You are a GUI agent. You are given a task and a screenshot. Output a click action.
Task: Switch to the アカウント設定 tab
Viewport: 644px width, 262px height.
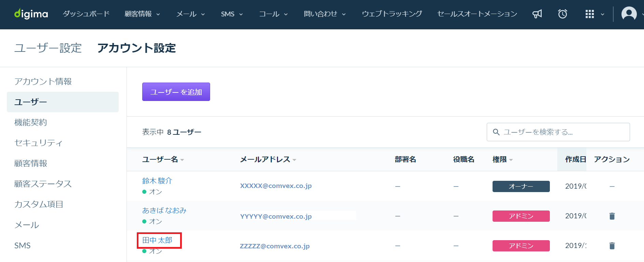click(x=136, y=48)
